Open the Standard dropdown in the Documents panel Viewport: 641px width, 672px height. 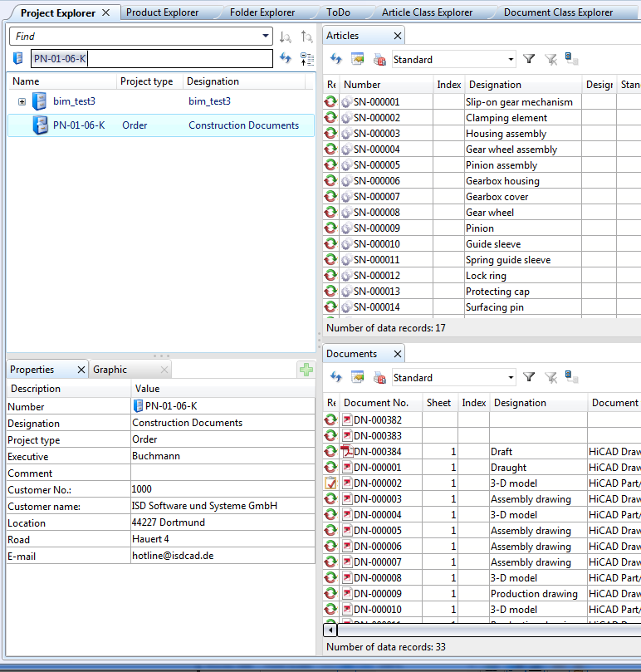click(510, 378)
